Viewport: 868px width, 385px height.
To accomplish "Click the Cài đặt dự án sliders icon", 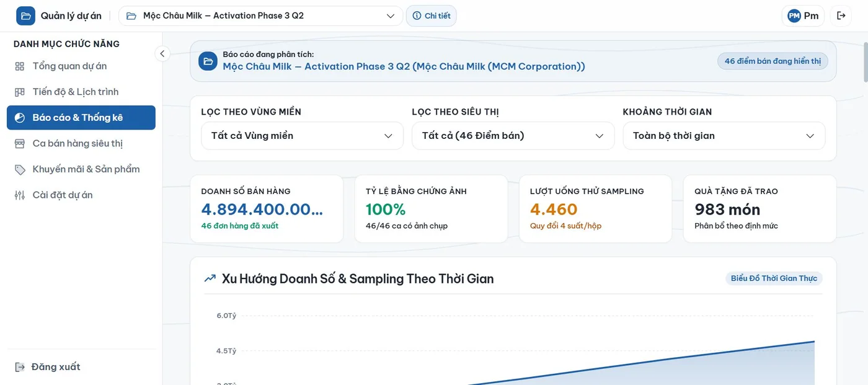I will [20, 195].
